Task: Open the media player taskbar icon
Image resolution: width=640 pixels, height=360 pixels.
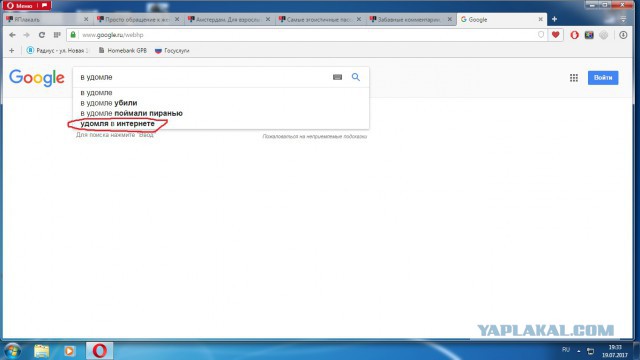Action: coord(69,351)
